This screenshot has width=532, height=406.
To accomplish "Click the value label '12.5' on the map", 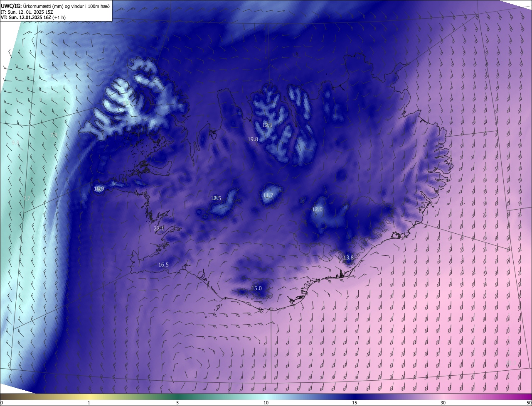I will [x=216, y=198].
